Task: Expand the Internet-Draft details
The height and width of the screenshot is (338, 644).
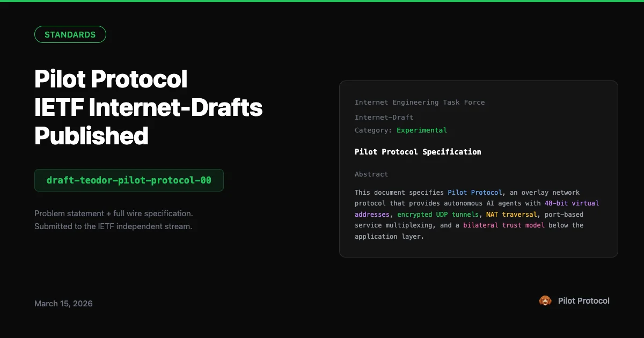Action: click(x=384, y=117)
